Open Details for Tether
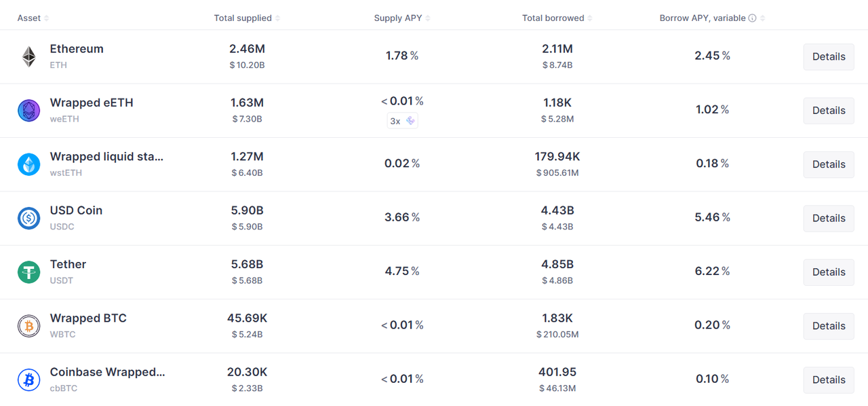 (828, 272)
